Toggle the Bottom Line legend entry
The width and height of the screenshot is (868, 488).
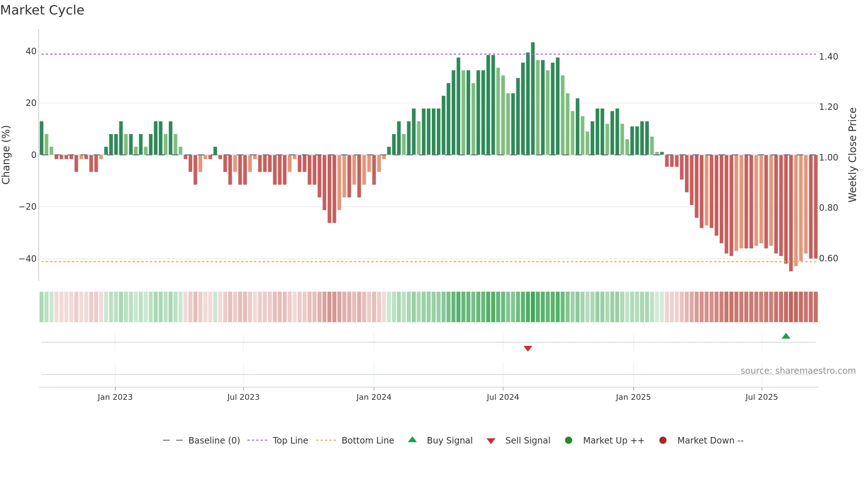pos(355,440)
